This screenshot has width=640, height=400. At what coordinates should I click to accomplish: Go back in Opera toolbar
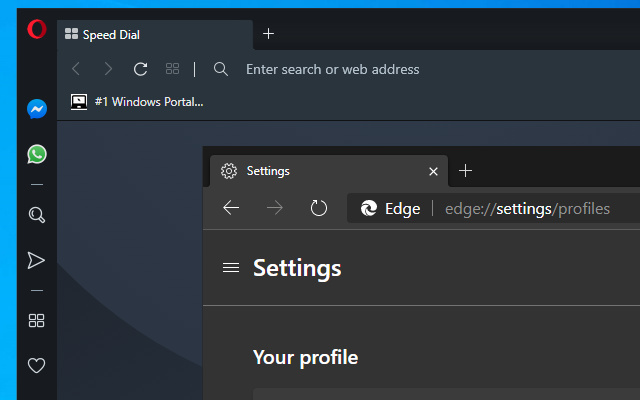click(76, 69)
